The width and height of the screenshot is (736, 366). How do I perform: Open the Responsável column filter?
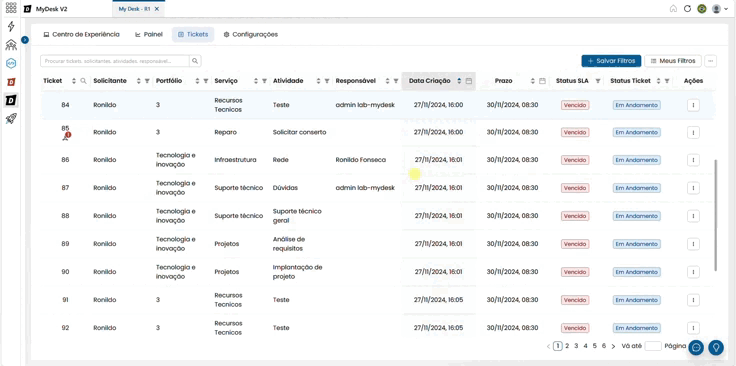click(396, 81)
